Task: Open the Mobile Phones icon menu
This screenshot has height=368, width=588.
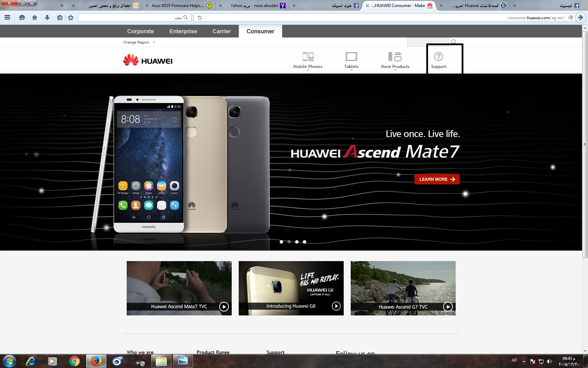Action: tap(308, 56)
